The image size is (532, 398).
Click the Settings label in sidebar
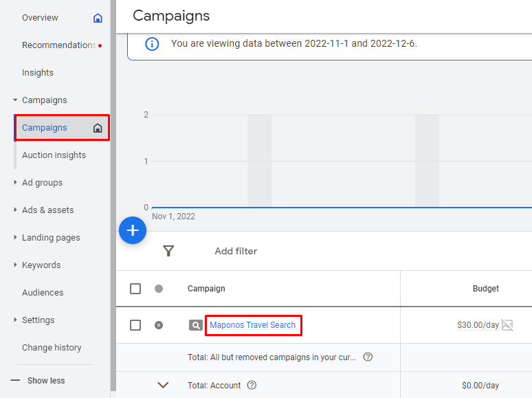click(x=38, y=320)
